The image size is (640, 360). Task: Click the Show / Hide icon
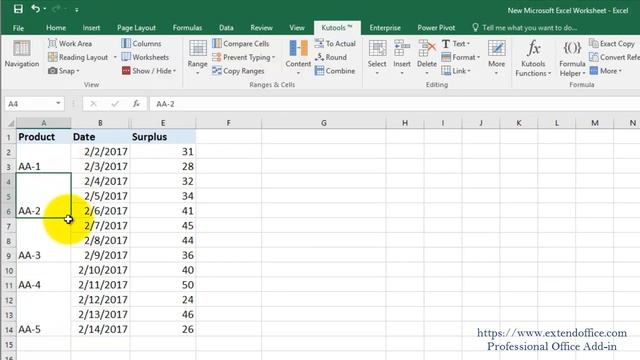[x=126, y=71]
